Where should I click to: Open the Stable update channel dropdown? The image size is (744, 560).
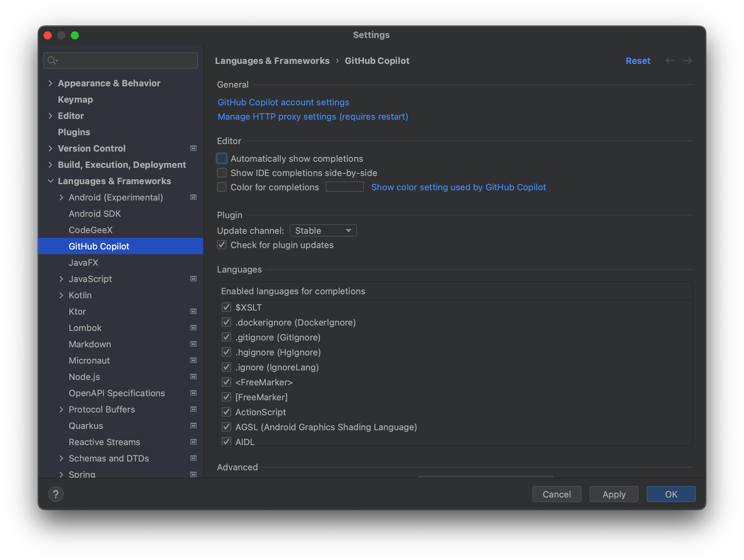click(323, 230)
